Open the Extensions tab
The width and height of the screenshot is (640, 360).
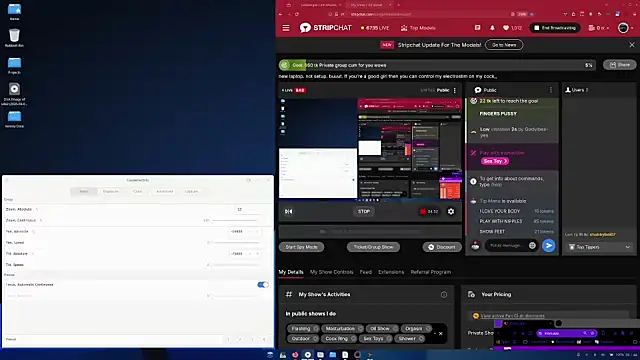pyautogui.click(x=391, y=272)
